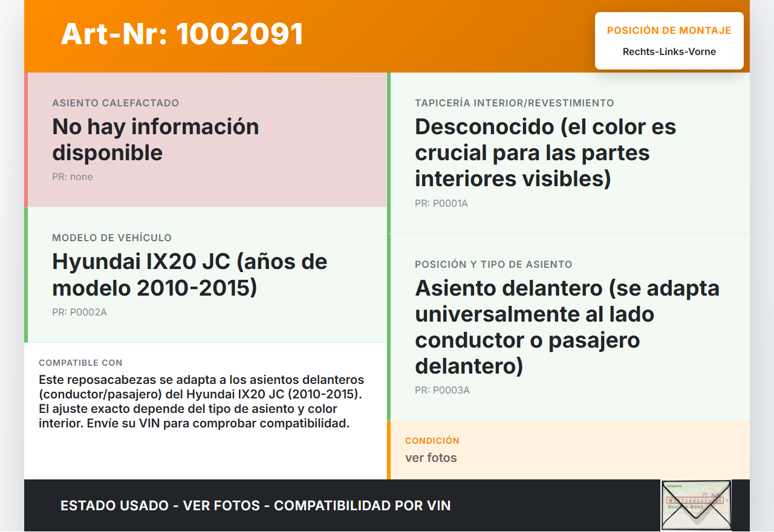The image size is (774, 532).
Task: Open the VIN envelope thumbnail image
Action: pyautogui.click(x=696, y=505)
